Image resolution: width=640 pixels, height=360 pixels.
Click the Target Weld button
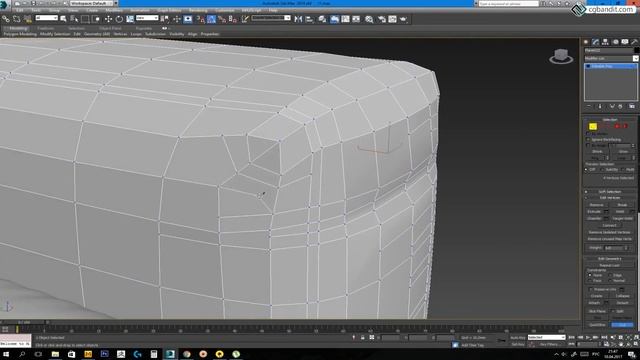click(x=622, y=218)
